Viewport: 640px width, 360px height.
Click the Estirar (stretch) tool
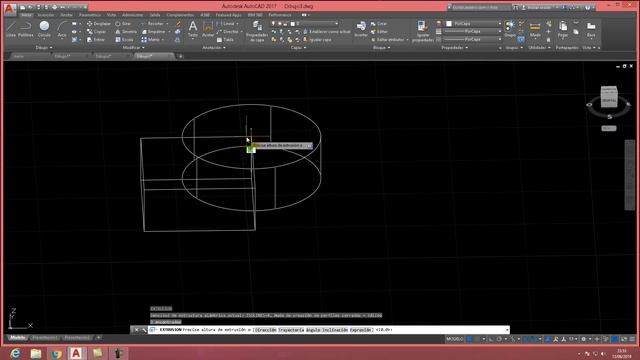coord(96,40)
